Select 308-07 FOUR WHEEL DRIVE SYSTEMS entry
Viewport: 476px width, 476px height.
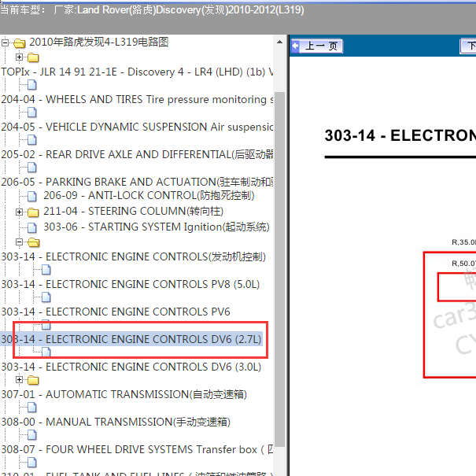137,449
